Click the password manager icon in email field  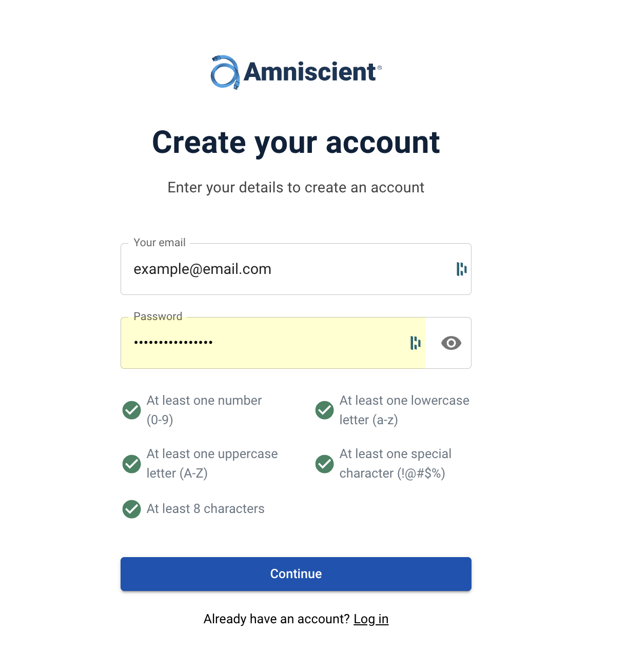coord(461,269)
